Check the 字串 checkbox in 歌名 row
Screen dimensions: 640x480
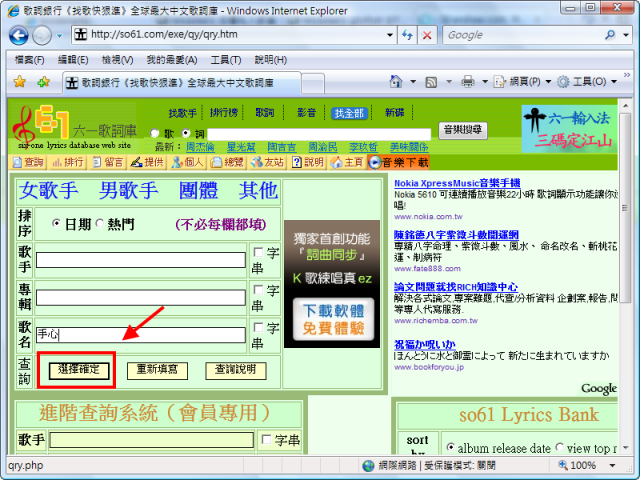coord(258,327)
